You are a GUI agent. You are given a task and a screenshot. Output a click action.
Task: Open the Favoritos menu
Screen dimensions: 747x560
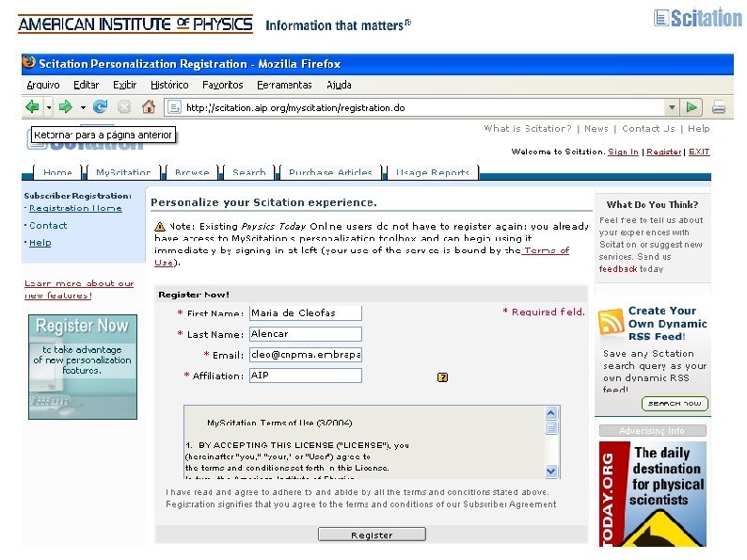pyautogui.click(x=222, y=85)
